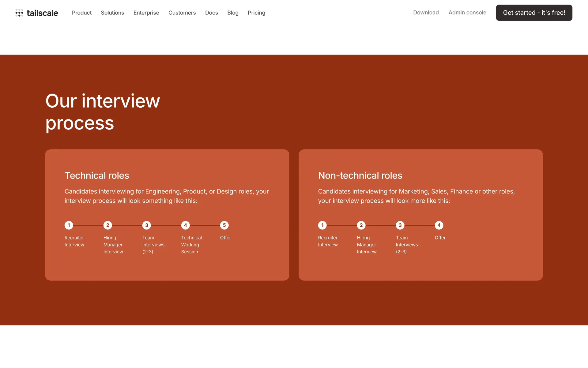Image resolution: width=588 pixels, height=368 pixels.
Task: Click step 5 Offer circle in Technical roles
Action: (x=224, y=225)
